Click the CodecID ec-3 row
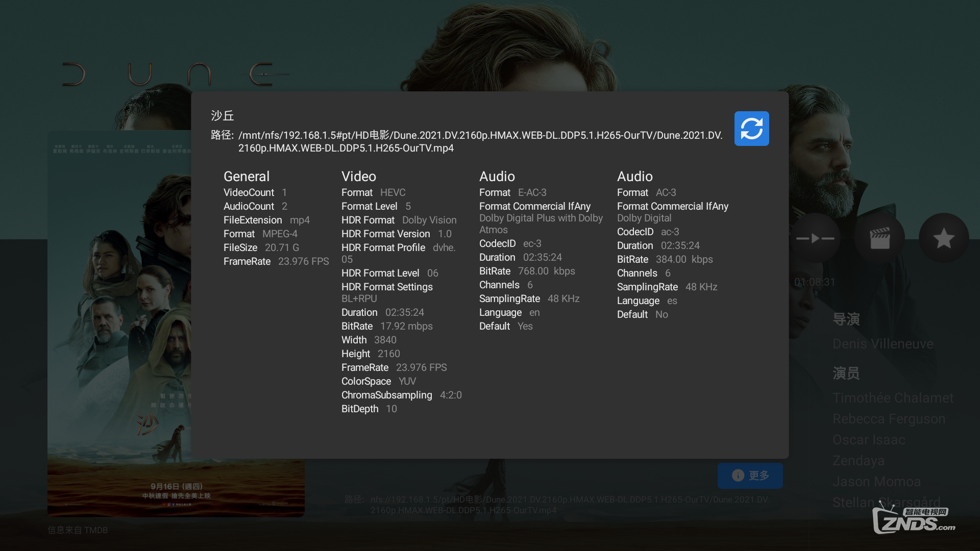The image size is (980, 551). [510, 243]
